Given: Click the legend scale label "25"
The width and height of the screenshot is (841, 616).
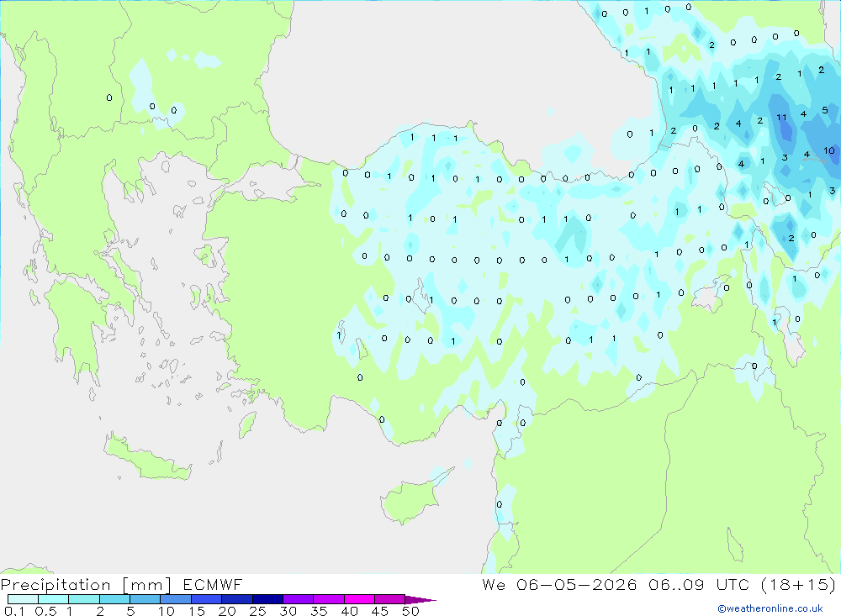Looking at the screenshot, I should pos(257,611).
